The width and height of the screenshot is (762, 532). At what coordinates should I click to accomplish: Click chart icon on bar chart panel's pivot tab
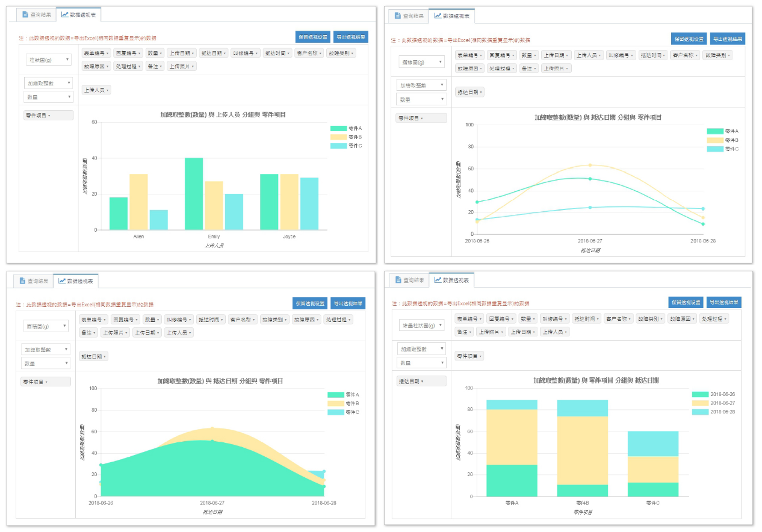[64, 14]
